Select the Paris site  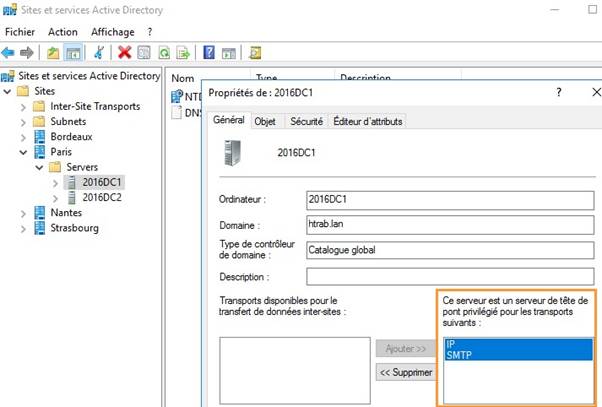coord(61,152)
